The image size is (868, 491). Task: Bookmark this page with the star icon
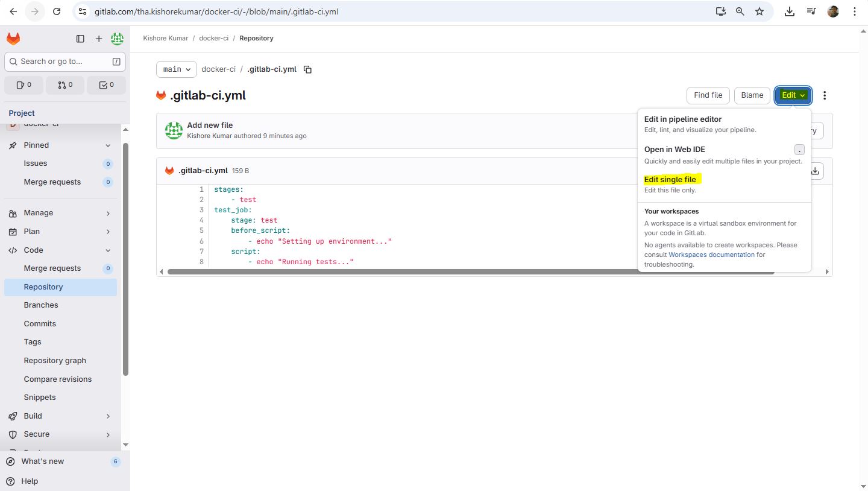click(759, 11)
